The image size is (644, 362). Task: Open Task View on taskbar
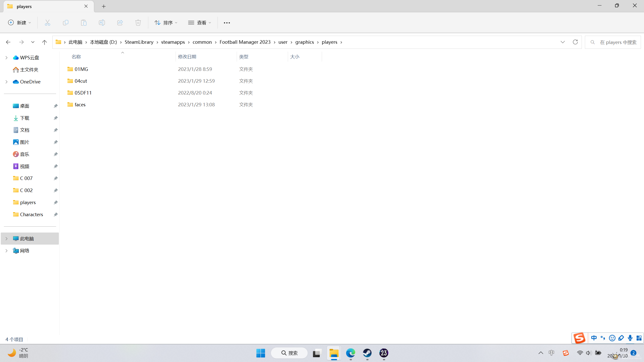point(317,353)
